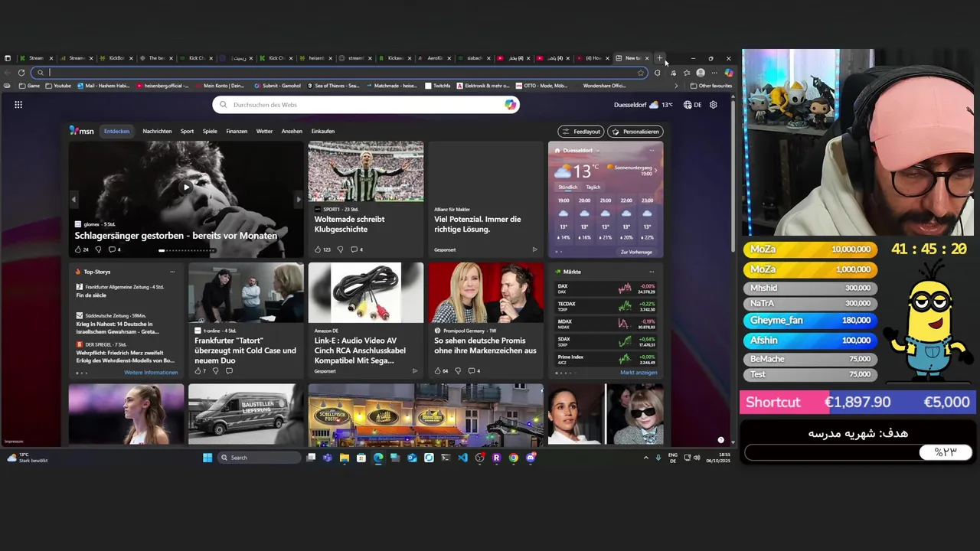Open Other favourites folder
The height and width of the screenshot is (551, 980).
pyautogui.click(x=711, y=86)
